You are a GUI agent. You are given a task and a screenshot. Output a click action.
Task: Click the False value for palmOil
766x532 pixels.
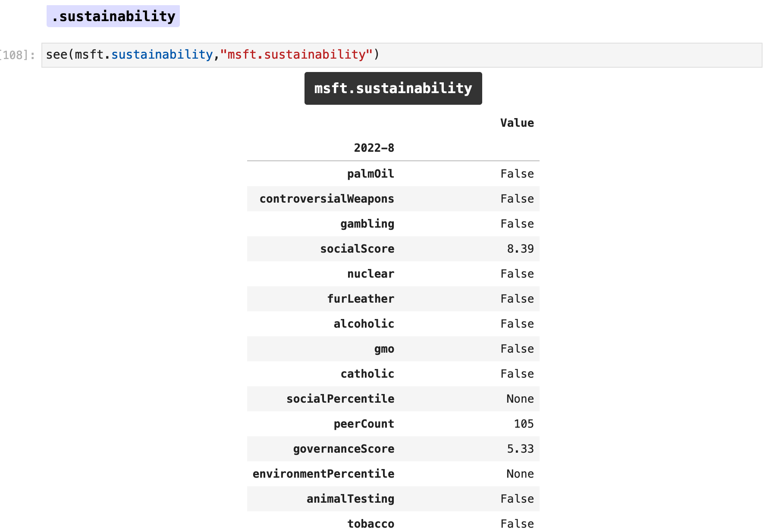coord(517,174)
